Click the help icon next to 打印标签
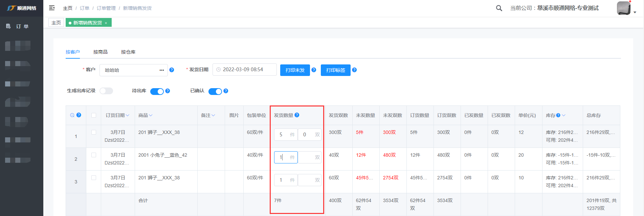This screenshot has width=644, height=216. pos(354,70)
